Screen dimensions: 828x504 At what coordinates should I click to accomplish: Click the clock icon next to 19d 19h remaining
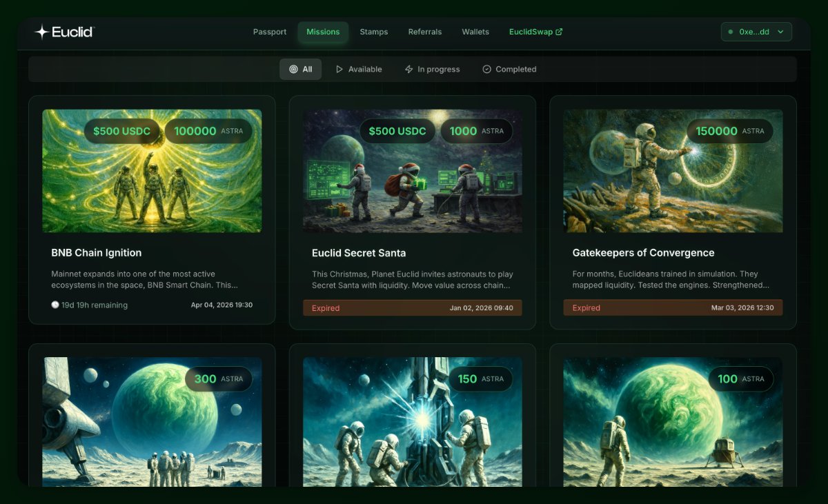(55, 305)
